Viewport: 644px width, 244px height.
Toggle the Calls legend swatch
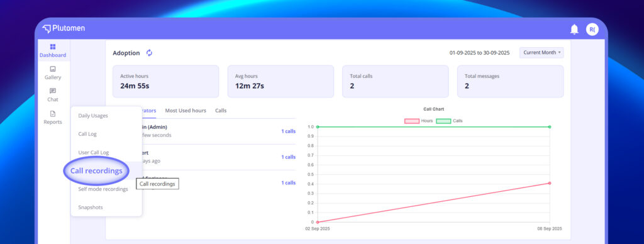[x=443, y=121]
